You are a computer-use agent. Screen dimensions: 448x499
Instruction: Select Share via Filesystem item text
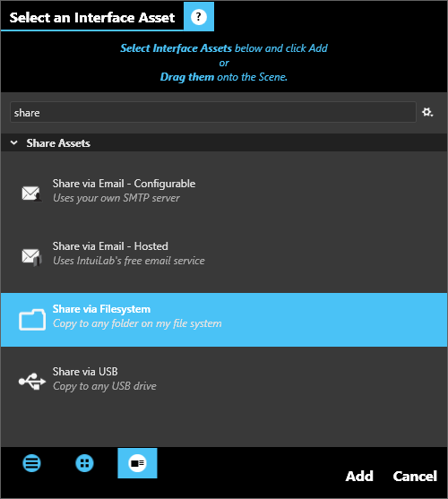tap(101, 309)
